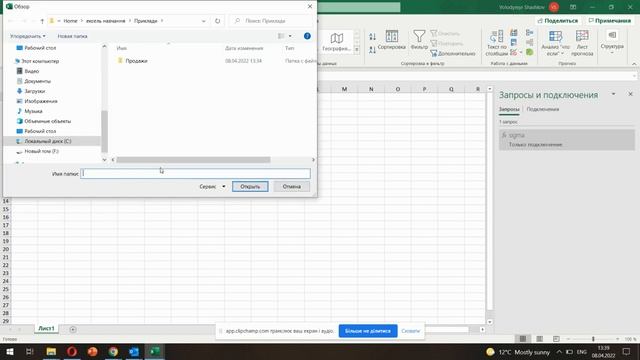Viewport: 640px width, 360px height.
Task: Close Запросы и подключения pane
Action: pos(630,94)
